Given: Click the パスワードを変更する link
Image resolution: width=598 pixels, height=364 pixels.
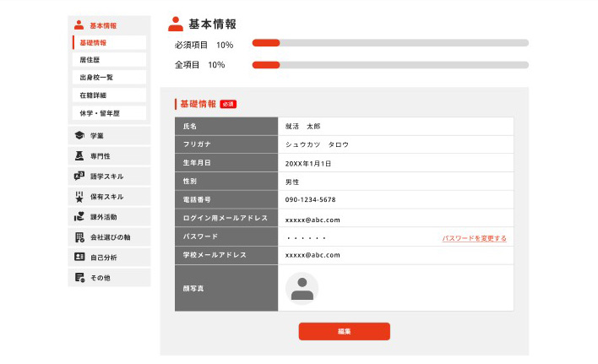Looking at the screenshot, I should click(474, 238).
